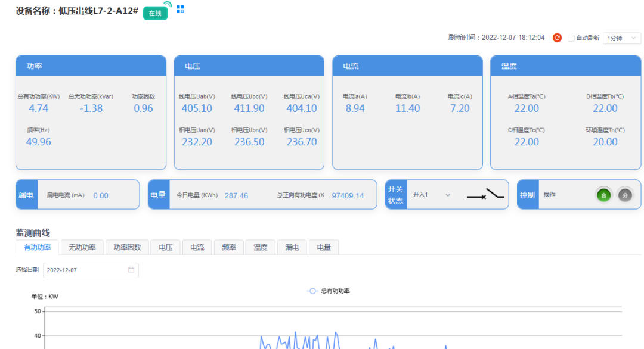
Task: Click the Ucn phase voltage 236.70
Action: (302, 142)
